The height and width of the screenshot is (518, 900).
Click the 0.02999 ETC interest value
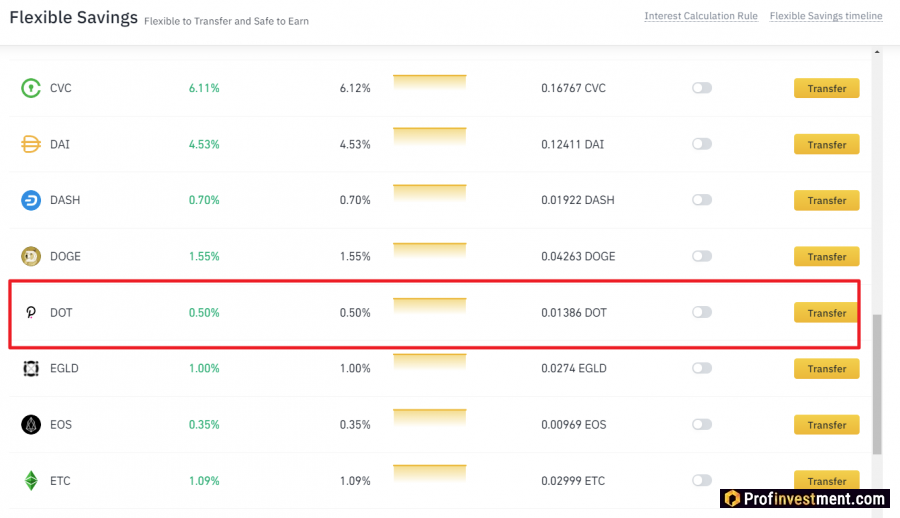(x=573, y=481)
